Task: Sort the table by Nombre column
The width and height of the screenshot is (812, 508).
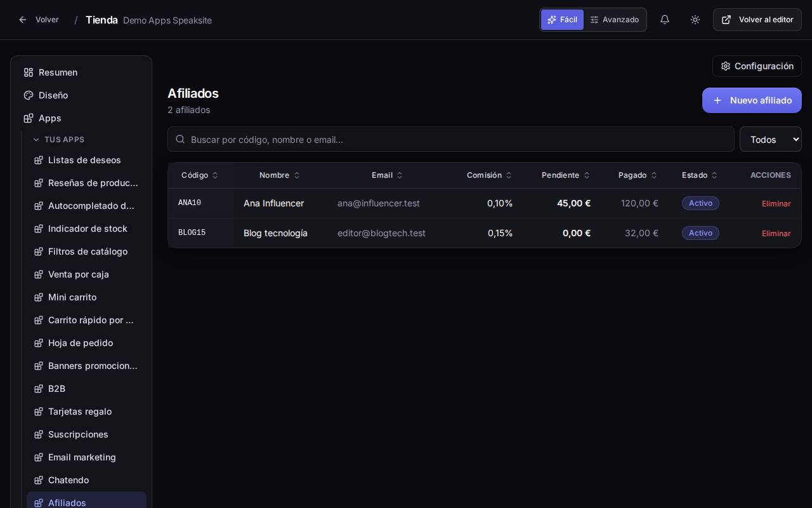Action: (x=280, y=175)
